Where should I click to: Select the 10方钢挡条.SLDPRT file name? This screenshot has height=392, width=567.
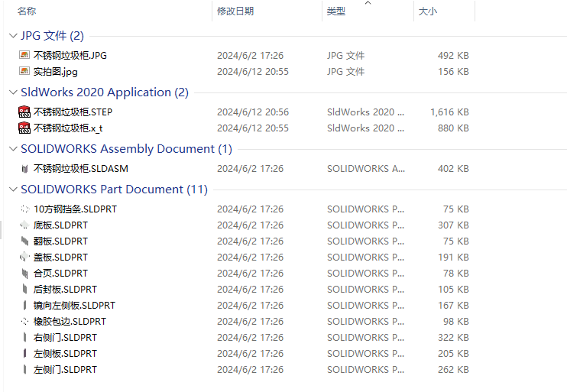click(x=75, y=209)
